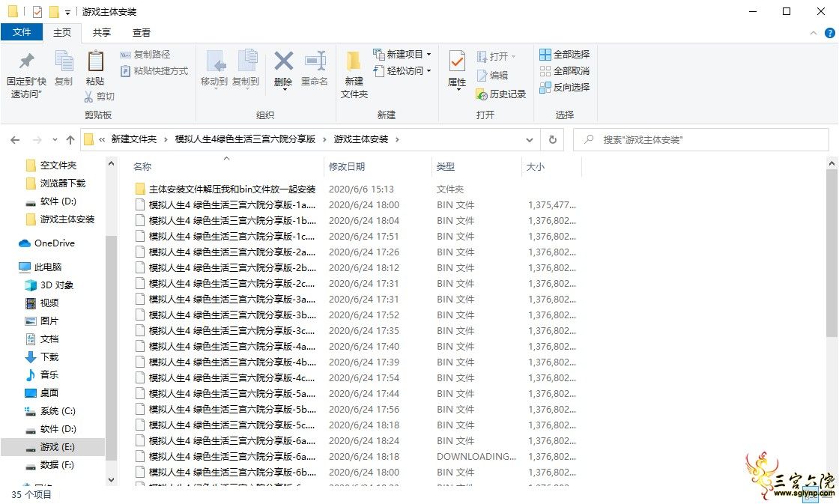Sort by 类型 (Type) column header
This screenshot has height=504, width=839.
point(446,167)
